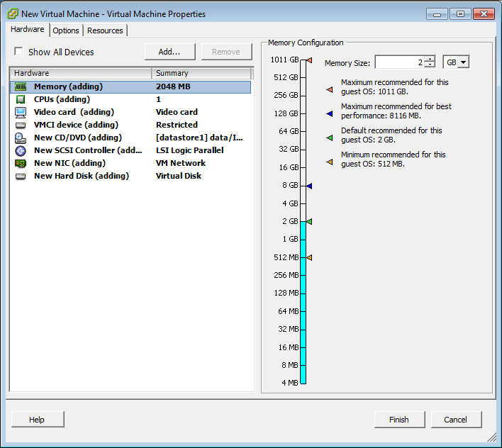Click the VM Network summary text

181,163
